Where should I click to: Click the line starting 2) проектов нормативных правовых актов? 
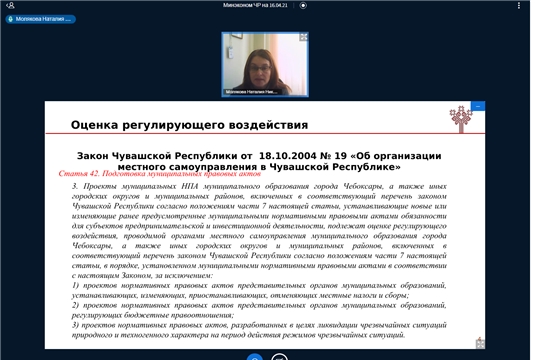point(259,305)
